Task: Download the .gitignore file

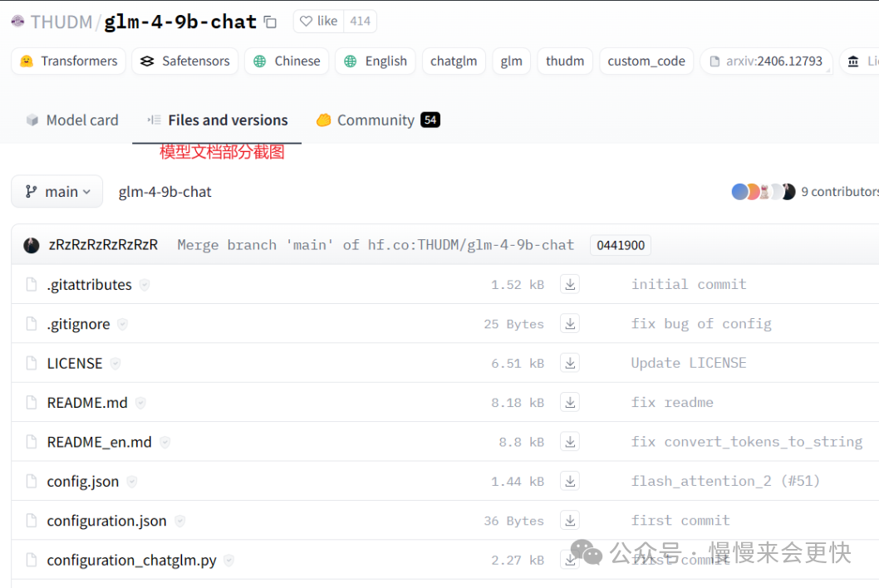Action: [570, 323]
